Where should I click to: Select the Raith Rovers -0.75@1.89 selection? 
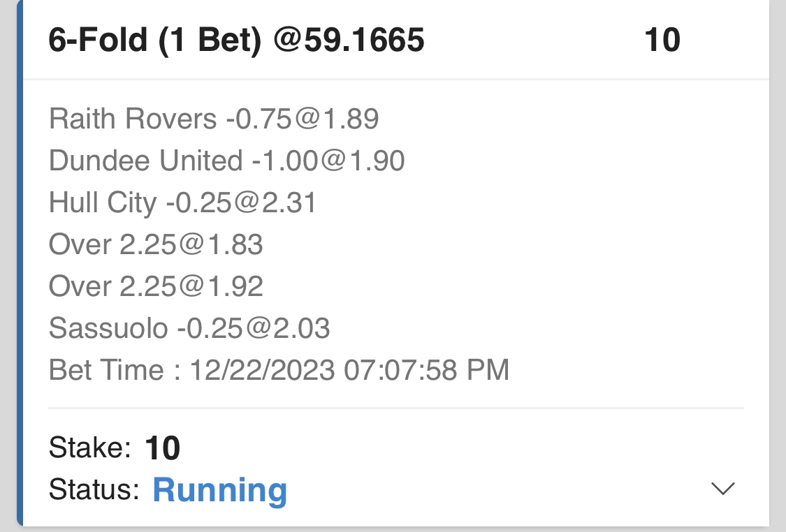214,119
